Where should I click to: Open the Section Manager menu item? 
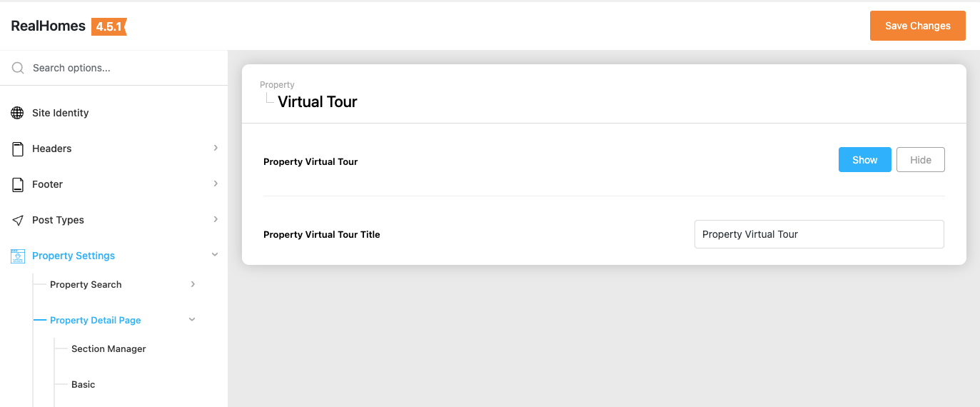point(108,348)
